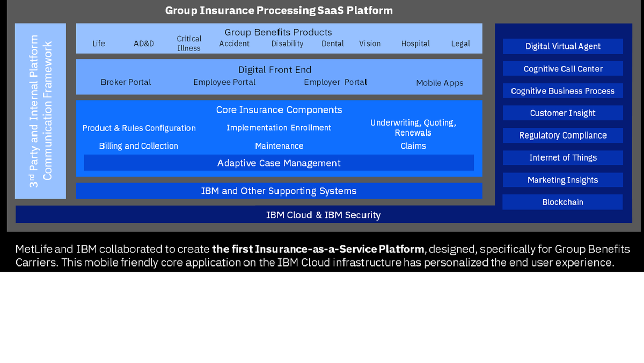Select the Vision product label
The image size is (644, 363).
pos(370,43)
